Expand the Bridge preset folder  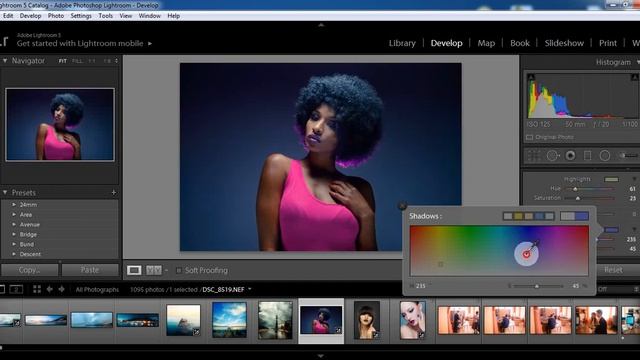[x=14, y=234]
